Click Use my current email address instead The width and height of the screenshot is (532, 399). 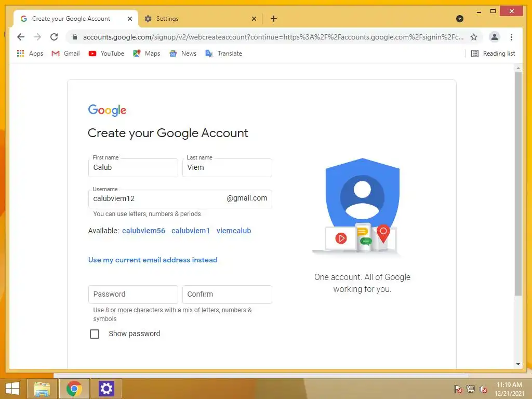tap(153, 260)
